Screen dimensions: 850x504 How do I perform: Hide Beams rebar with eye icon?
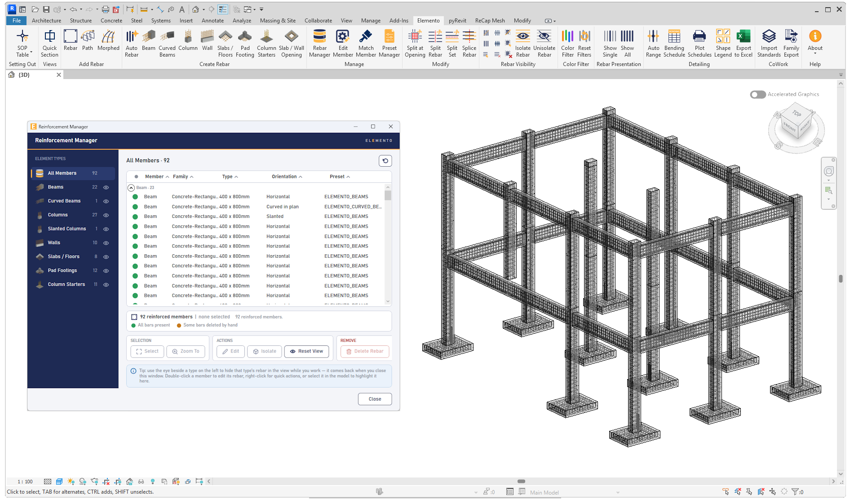coord(106,187)
